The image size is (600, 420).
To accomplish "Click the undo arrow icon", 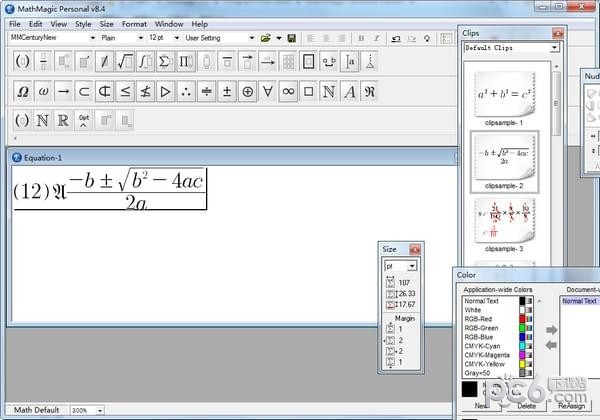I will [x=396, y=38].
